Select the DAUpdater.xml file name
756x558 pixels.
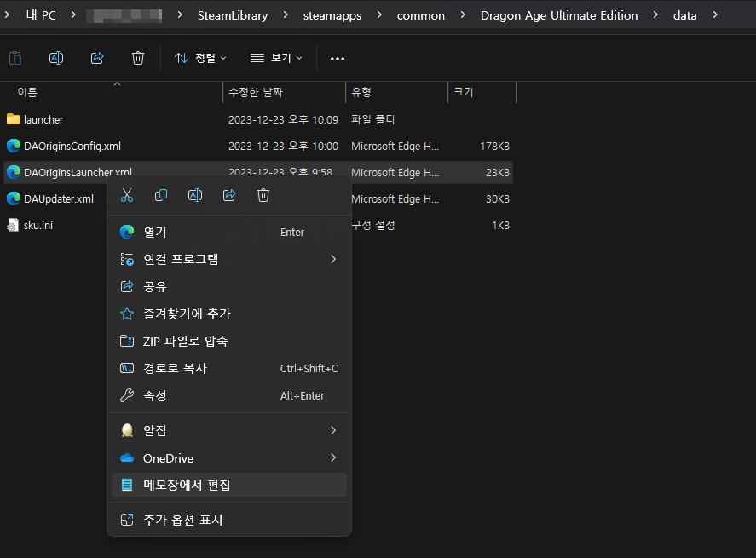click(x=59, y=199)
